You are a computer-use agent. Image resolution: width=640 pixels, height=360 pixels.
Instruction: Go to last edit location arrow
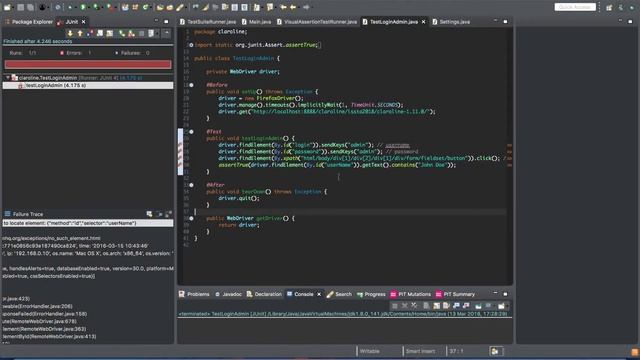click(282, 7)
